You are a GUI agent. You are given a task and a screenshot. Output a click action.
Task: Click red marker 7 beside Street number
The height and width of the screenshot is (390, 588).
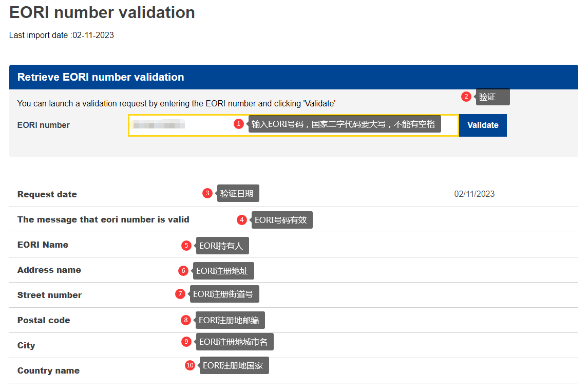[x=180, y=294]
